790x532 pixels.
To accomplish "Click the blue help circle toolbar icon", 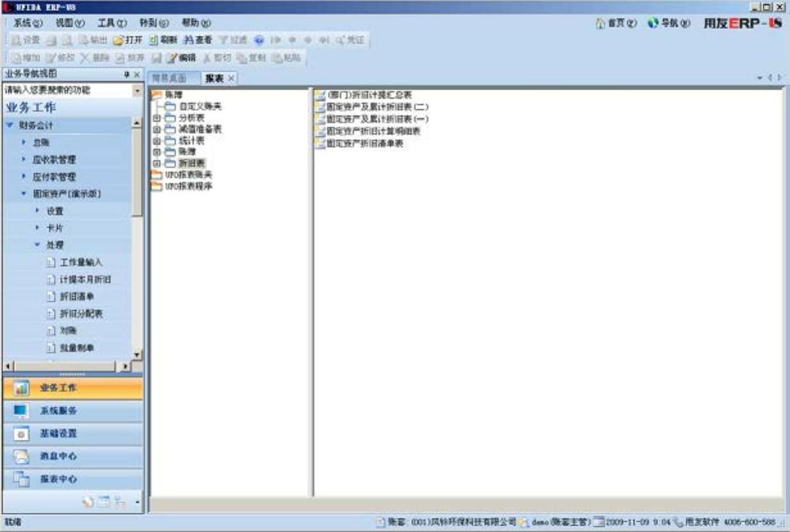I will pos(259,40).
